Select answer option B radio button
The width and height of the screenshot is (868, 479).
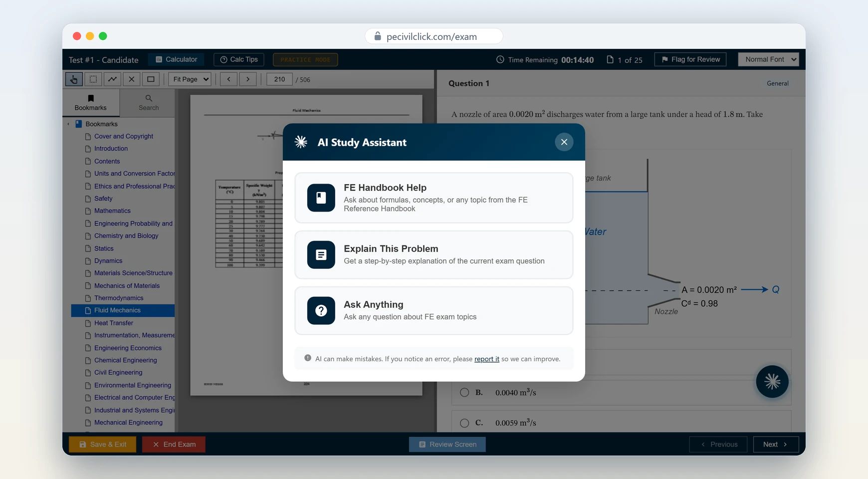464,392
